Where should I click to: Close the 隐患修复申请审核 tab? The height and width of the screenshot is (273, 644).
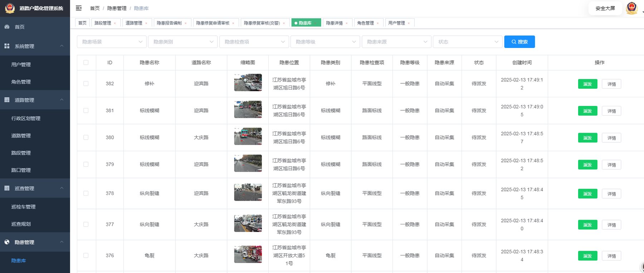233,23
